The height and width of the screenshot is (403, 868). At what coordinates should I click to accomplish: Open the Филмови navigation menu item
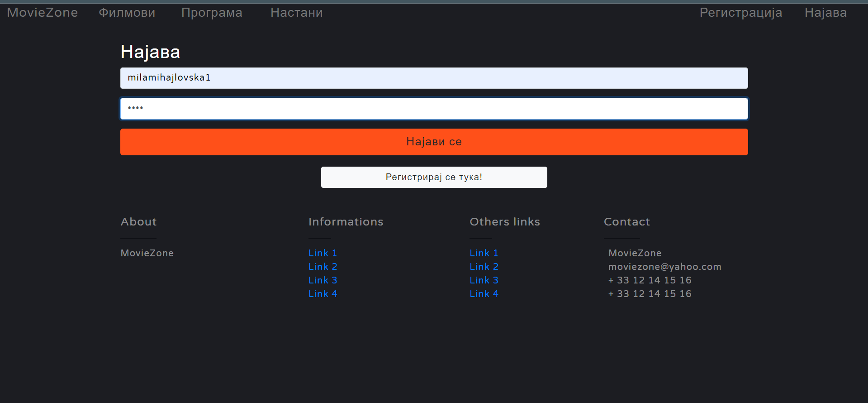[127, 13]
